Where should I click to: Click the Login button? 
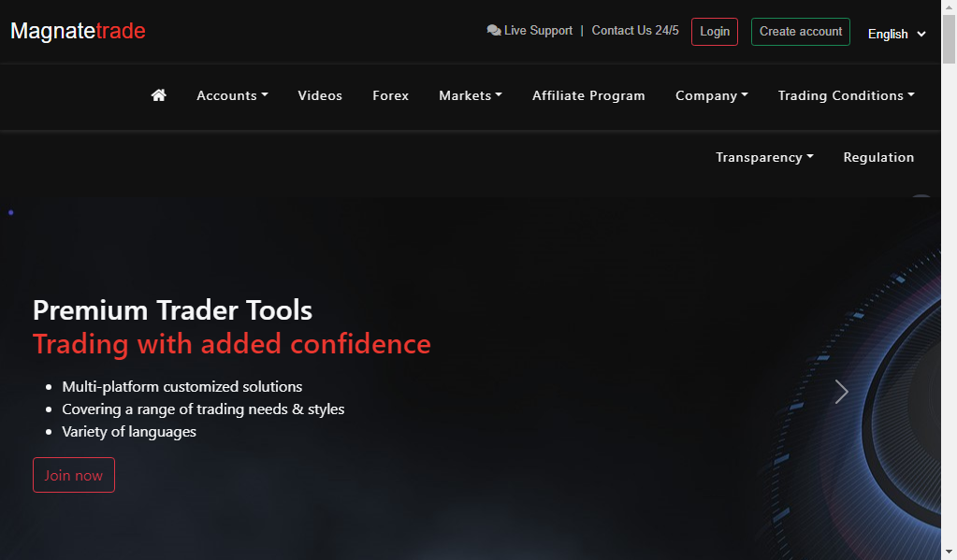715,32
